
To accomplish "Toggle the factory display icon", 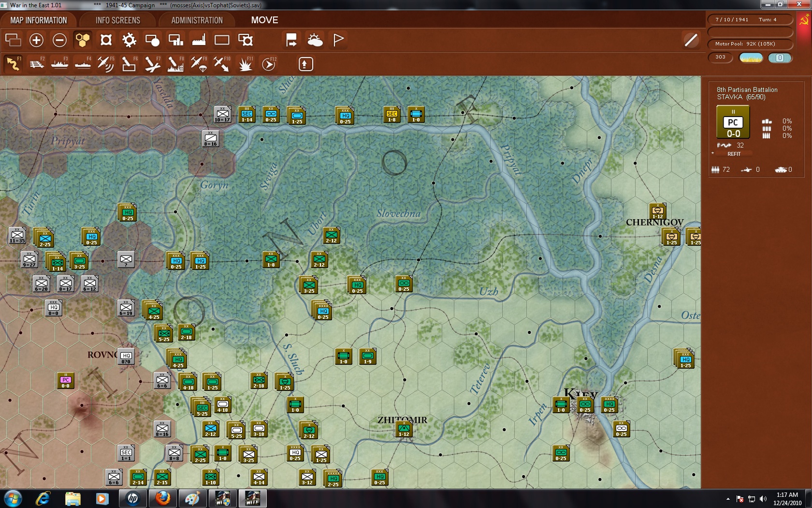I will (x=199, y=40).
